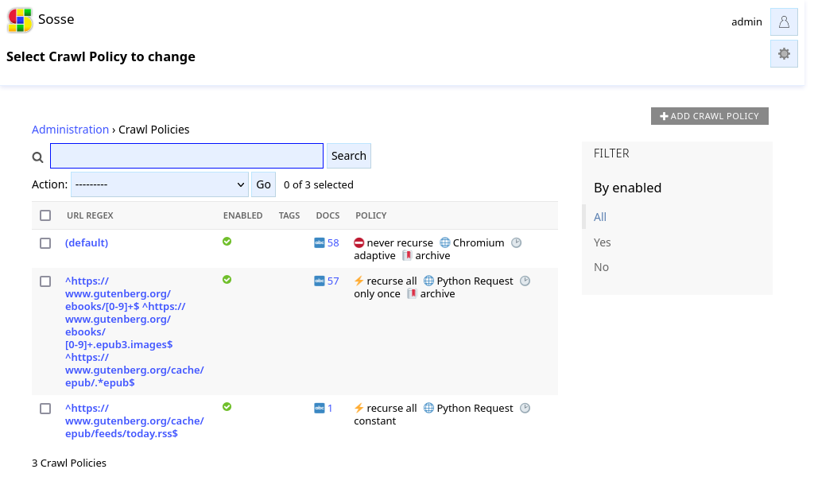
Task: Sort by URL REGEX column header
Action: tap(90, 215)
